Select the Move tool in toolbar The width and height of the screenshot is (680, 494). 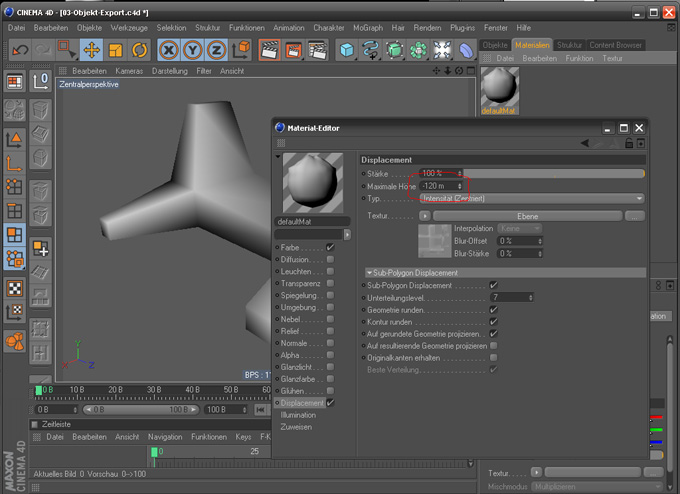[91, 50]
